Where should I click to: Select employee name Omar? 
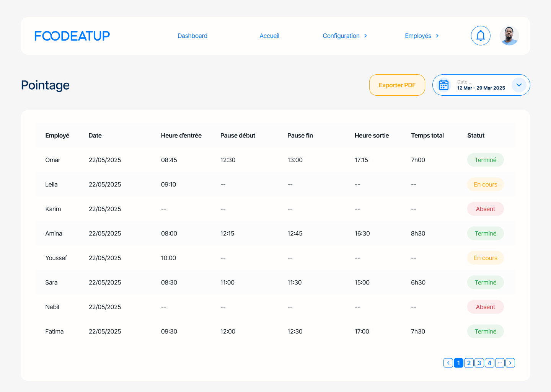point(53,160)
